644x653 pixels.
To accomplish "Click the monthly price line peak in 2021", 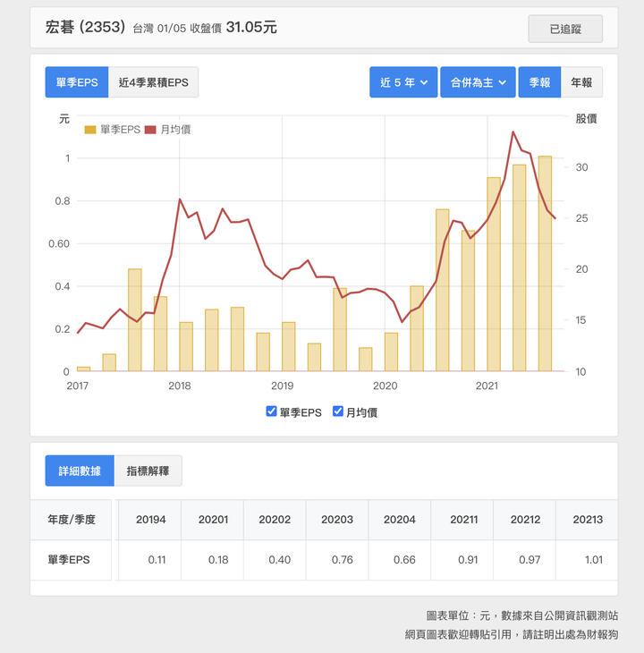I will (x=513, y=132).
